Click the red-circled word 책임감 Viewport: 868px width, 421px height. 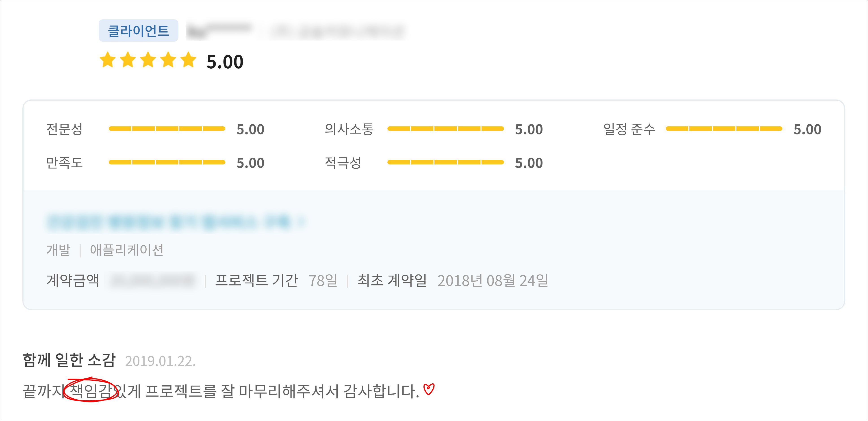click(x=90, y=391)
